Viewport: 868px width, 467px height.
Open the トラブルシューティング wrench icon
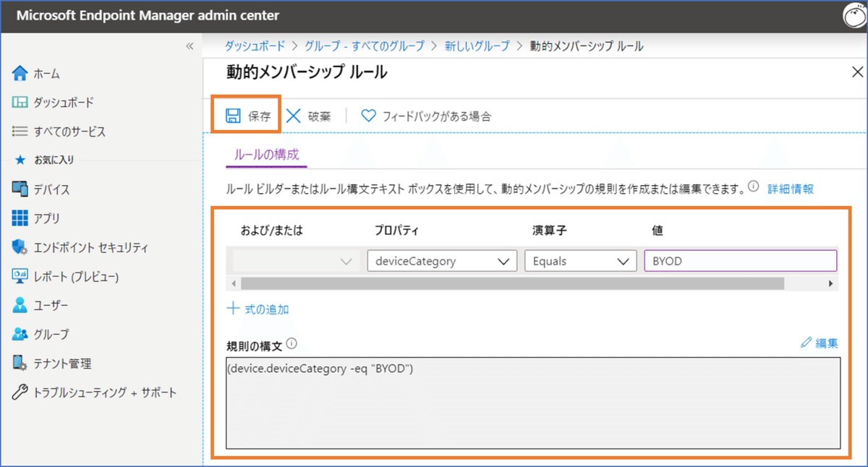pyautogui.click(x=20, y=393)
